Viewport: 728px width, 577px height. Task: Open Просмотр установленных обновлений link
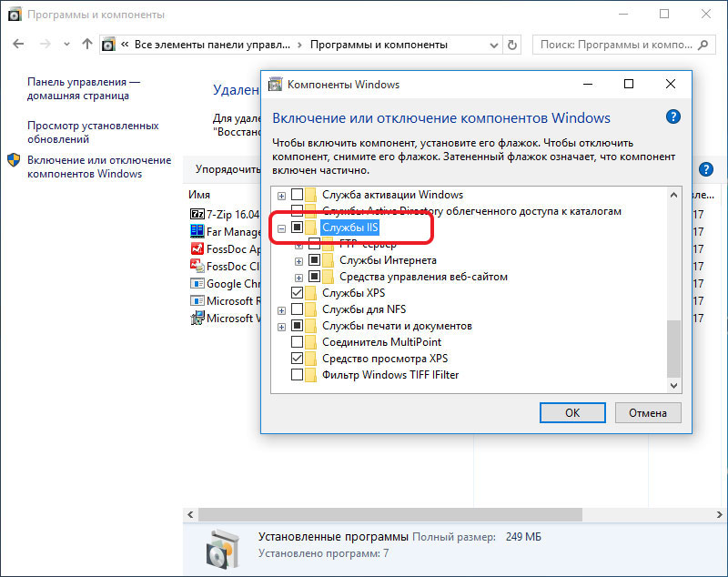tap(93, 132)
